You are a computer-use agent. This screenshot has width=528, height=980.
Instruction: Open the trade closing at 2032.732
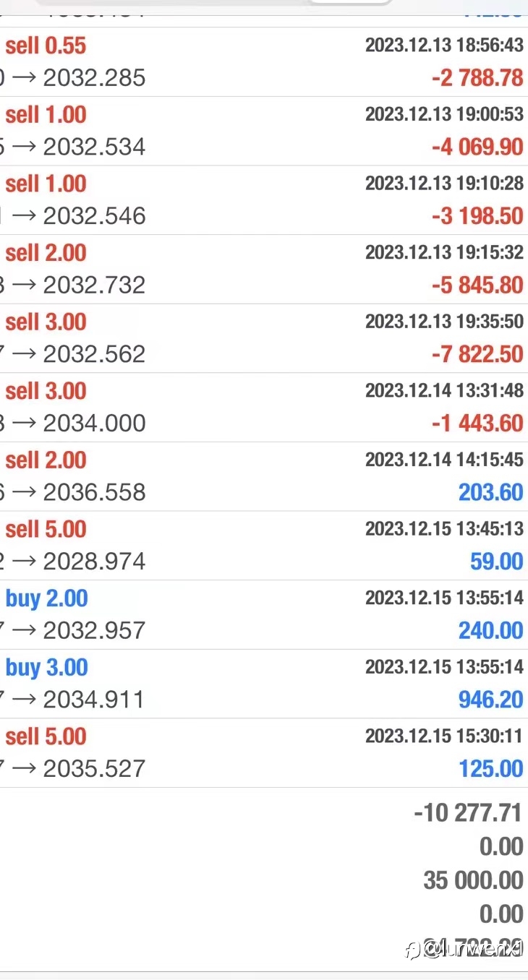[x=264, y=270]
